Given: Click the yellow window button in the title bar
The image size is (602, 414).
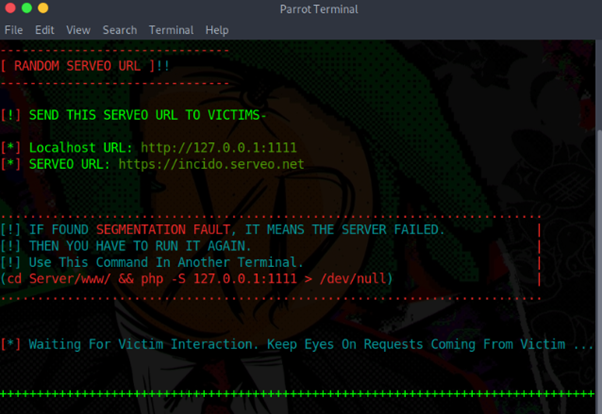Looking at the screenshot, I should tap(43, 8).
